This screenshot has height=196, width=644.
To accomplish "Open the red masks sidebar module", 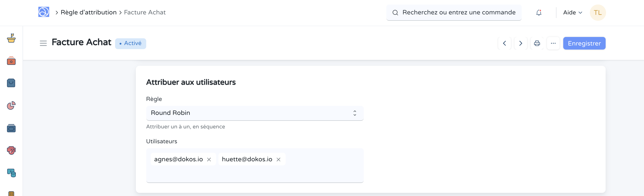I will pos(11,150).
